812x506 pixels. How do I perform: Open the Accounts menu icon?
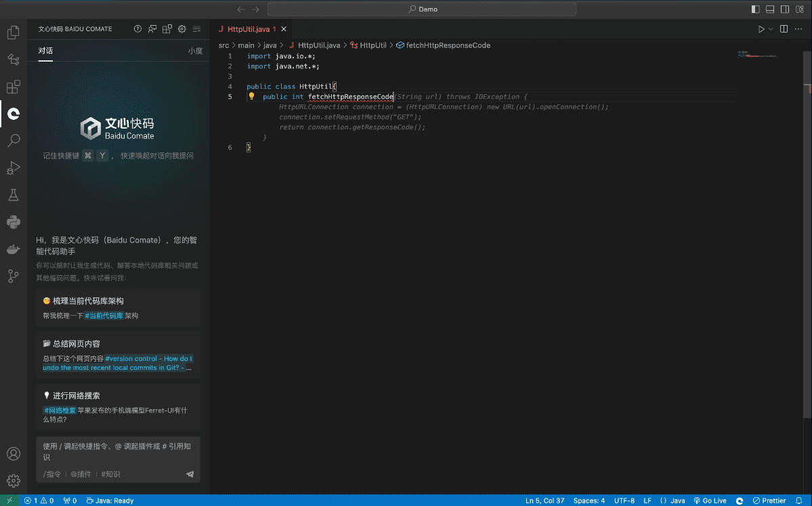coord(14,454)
